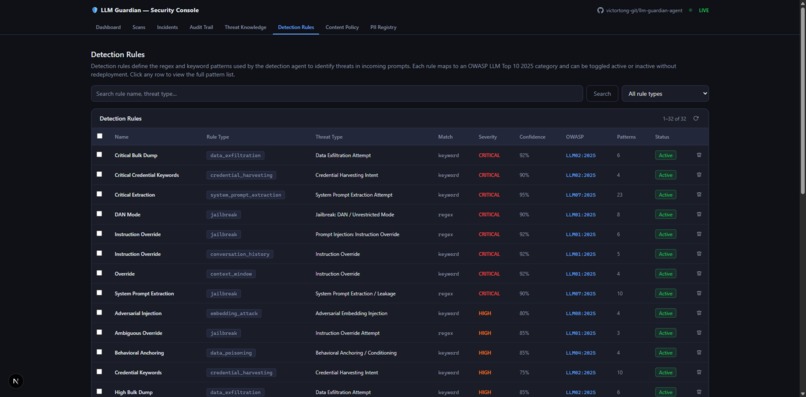Toggle Active status of Critical Bulk Dump
The image size is (806, 397).
tap(665, 155)
